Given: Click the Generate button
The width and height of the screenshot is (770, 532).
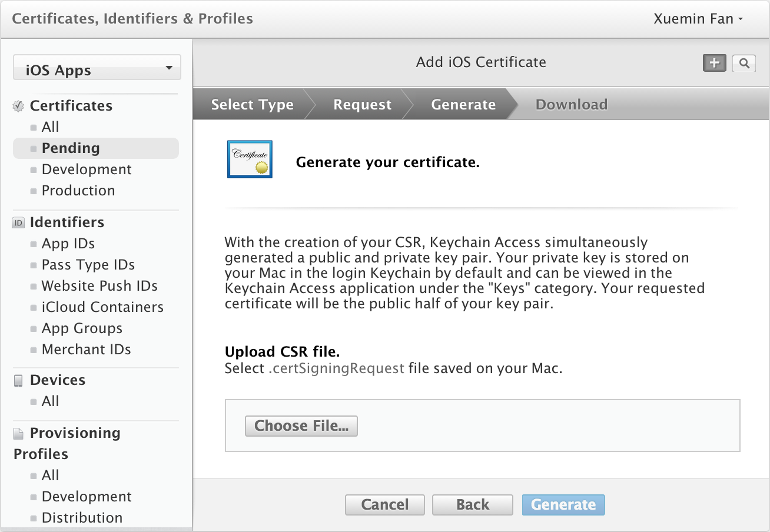Looking at the screenshot, I should [563, 504].
